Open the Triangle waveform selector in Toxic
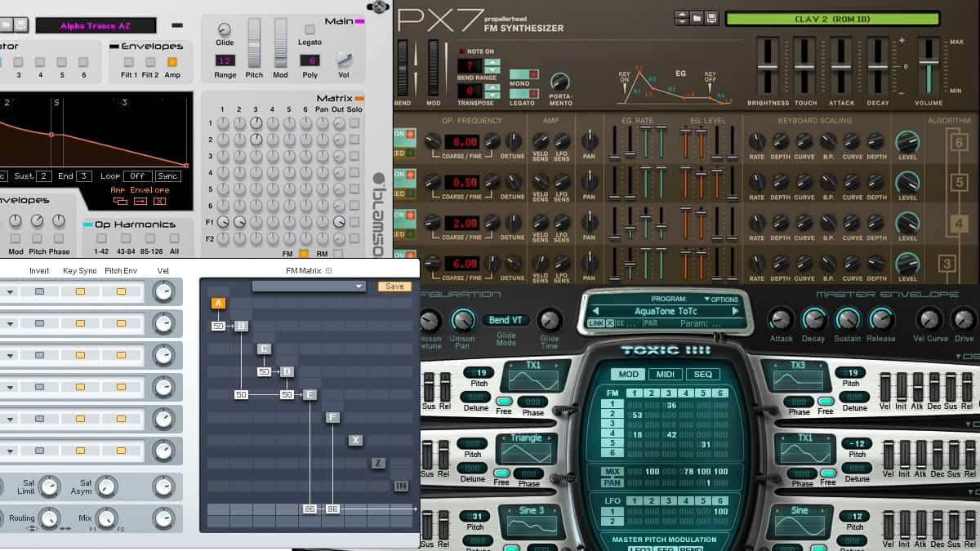This screenshot has width=980, height=551. coord(526,447)
